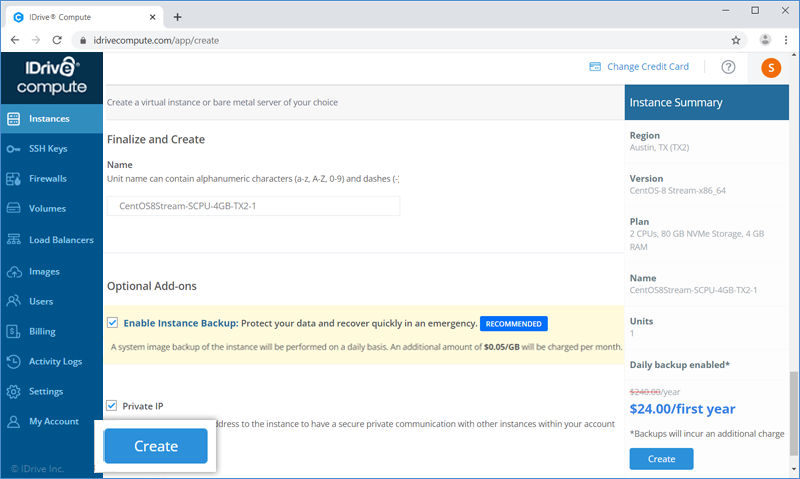Open the Settings gear icon
The image size is (800, 479).
tap(13, 392)
